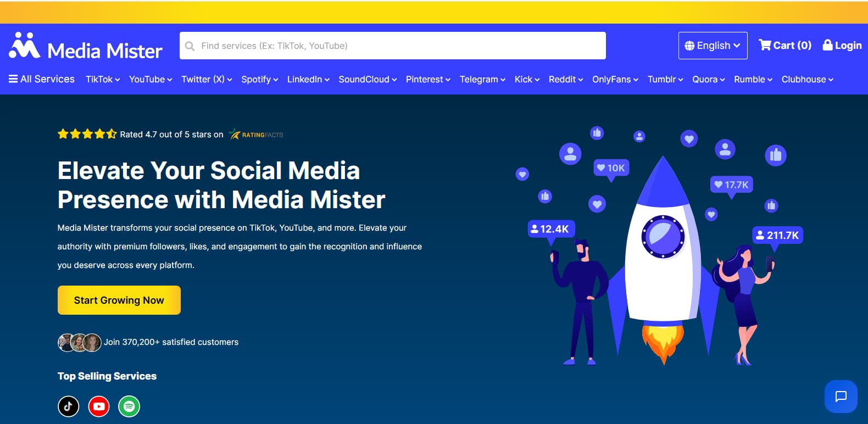Open the Clubhouse menu item
The width and height of the screenshot is (868, 424).
808,79
